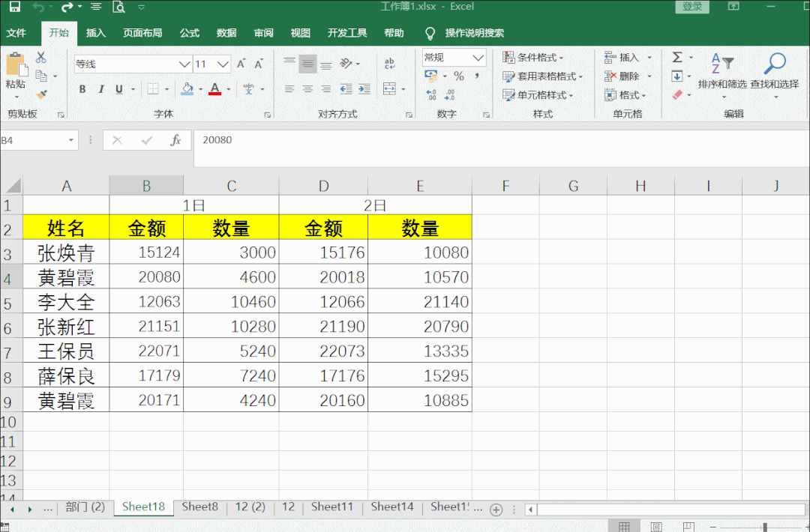Apply comma style icon
This screenshot has width=810, height=532.
click(x=477, y=76)
